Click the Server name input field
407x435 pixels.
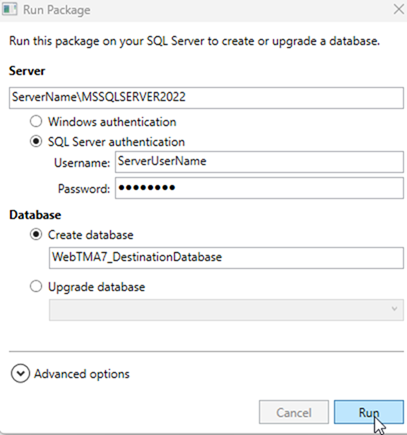(x=206, y=98)
